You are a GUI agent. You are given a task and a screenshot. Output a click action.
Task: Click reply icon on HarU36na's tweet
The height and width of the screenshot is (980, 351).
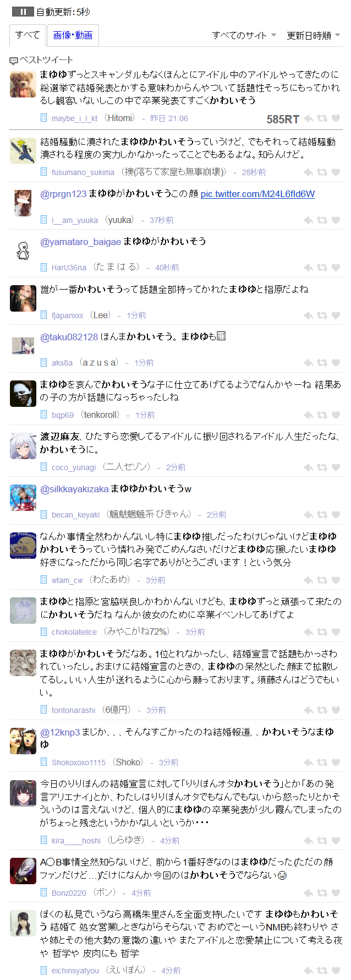tap(309, 268)
